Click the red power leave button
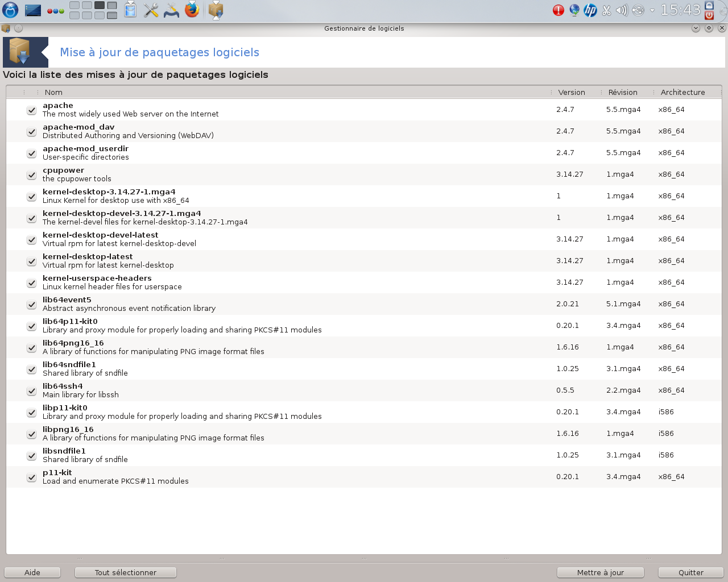728x582 pixels. point(709,15)
